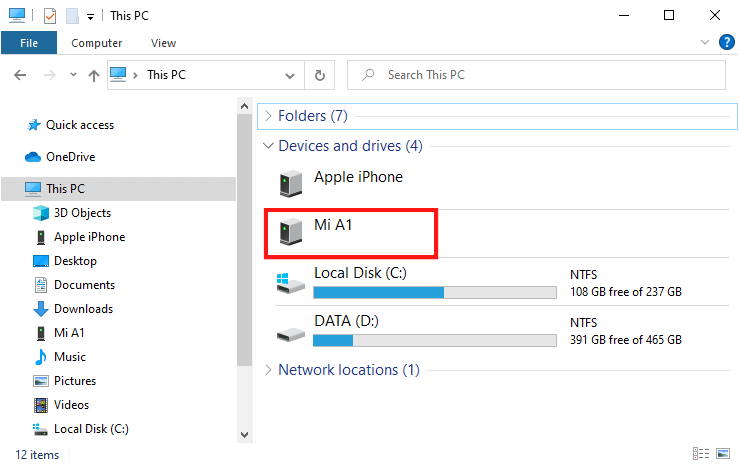Image resolution: width=739 pixels, height=467 pixels.
Task: Open the File tab
Action: (29, 43)
